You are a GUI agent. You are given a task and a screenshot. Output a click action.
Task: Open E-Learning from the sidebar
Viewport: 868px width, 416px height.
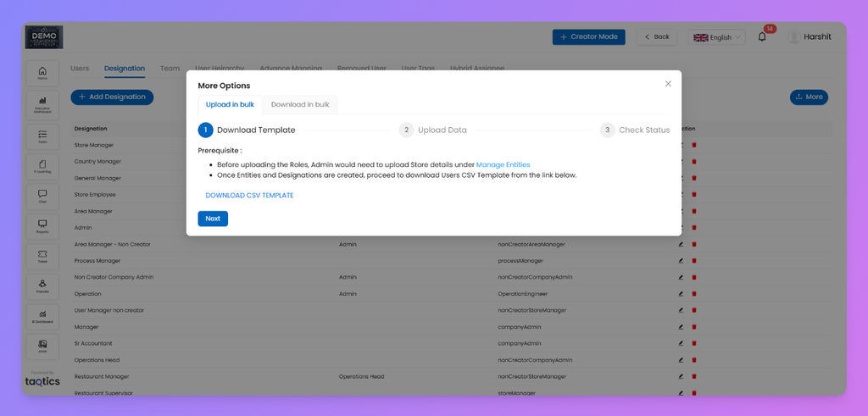coord(42,167)
